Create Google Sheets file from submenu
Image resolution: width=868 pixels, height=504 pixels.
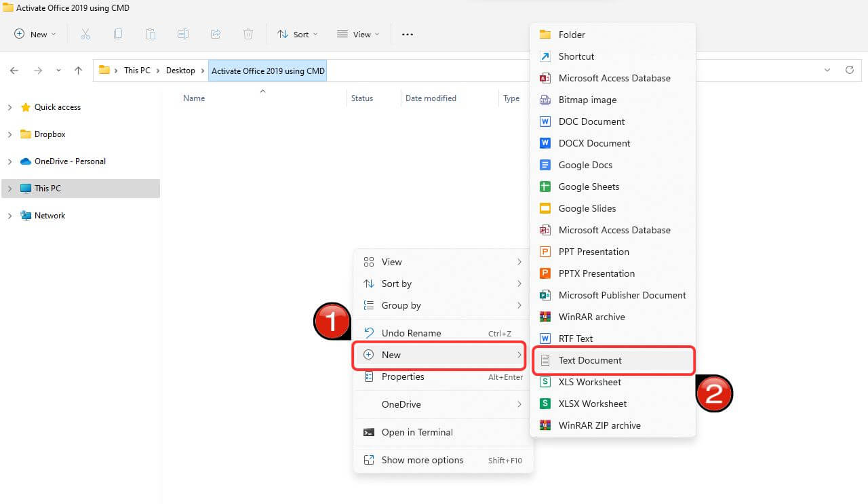pos(613,187)
